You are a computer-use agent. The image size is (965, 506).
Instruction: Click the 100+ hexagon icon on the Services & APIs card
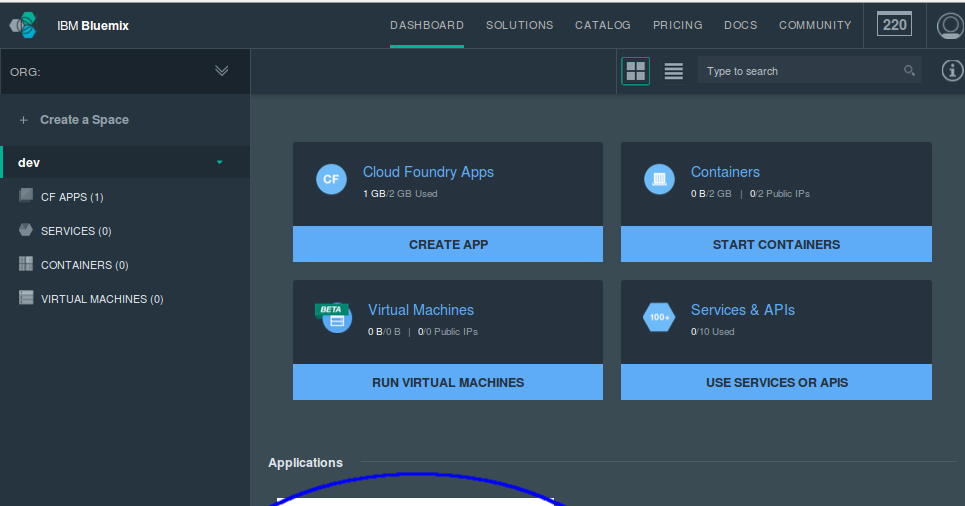(x=659, y=317)
